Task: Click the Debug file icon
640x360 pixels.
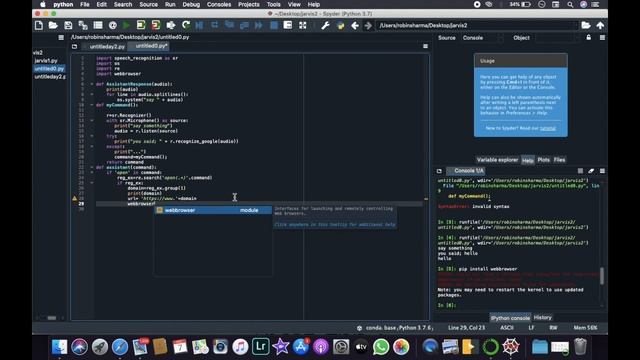Action: 200,25
